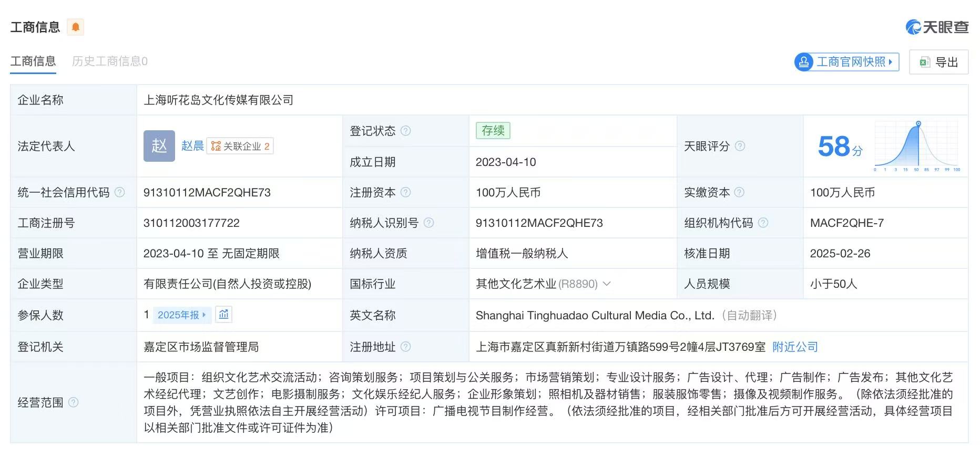Open 关联企业 2 related companies tag
This screenshot has width=980, height=458.
240,146
